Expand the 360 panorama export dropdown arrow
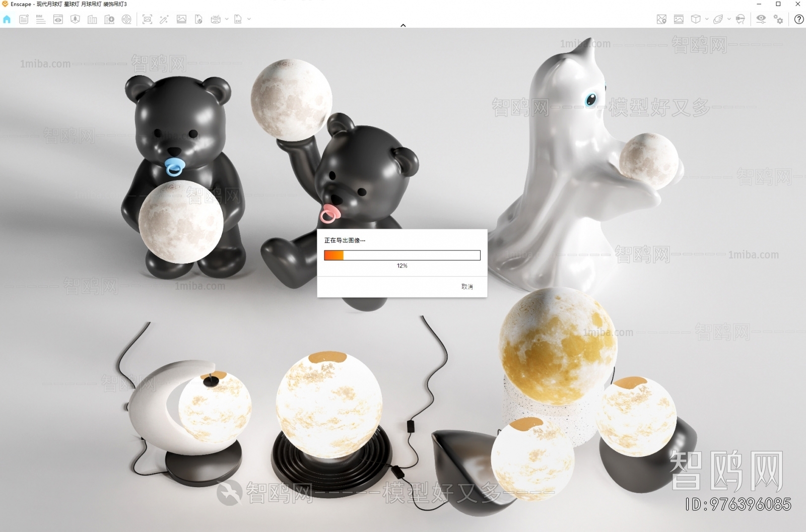 click(x=227, y=19)
